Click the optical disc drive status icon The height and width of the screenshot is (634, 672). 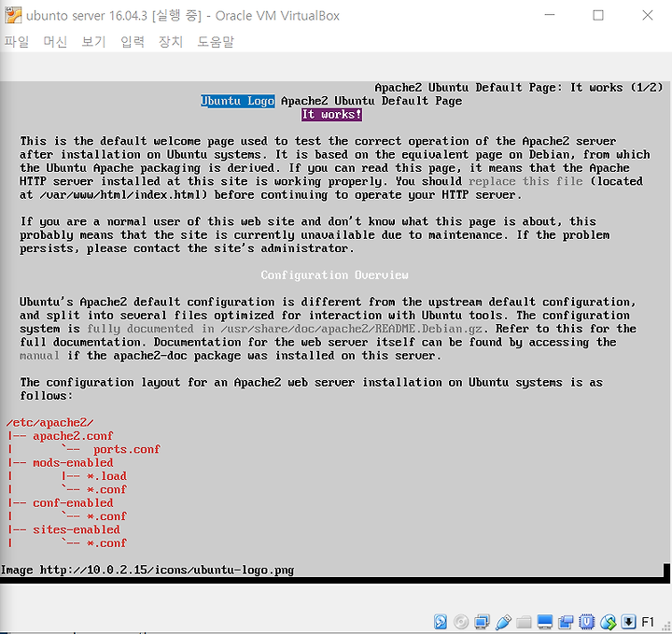[461, 622]
